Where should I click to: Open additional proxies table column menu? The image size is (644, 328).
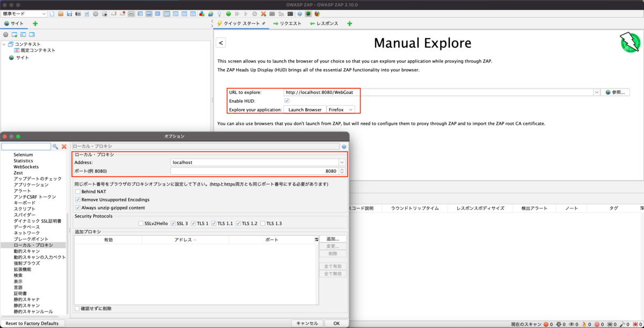pos(317,240)
